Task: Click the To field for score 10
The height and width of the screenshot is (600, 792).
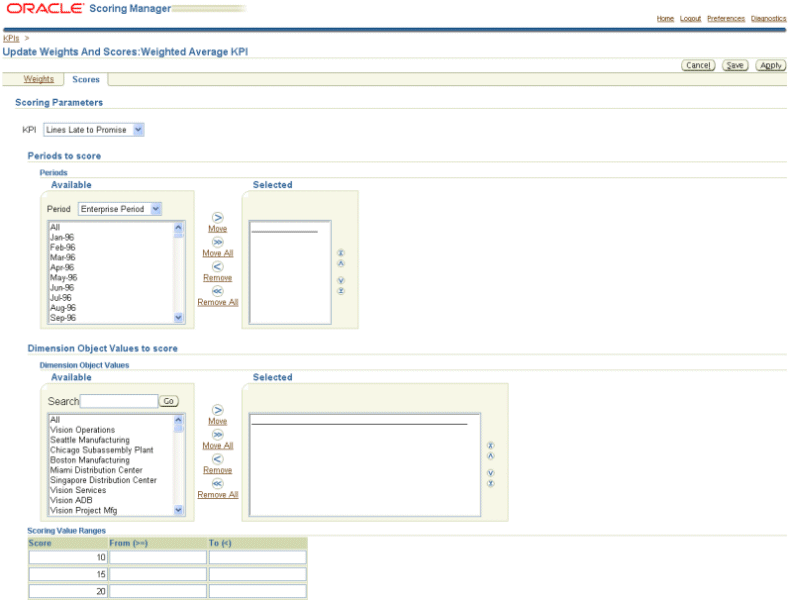Action: tap(258, 557)
